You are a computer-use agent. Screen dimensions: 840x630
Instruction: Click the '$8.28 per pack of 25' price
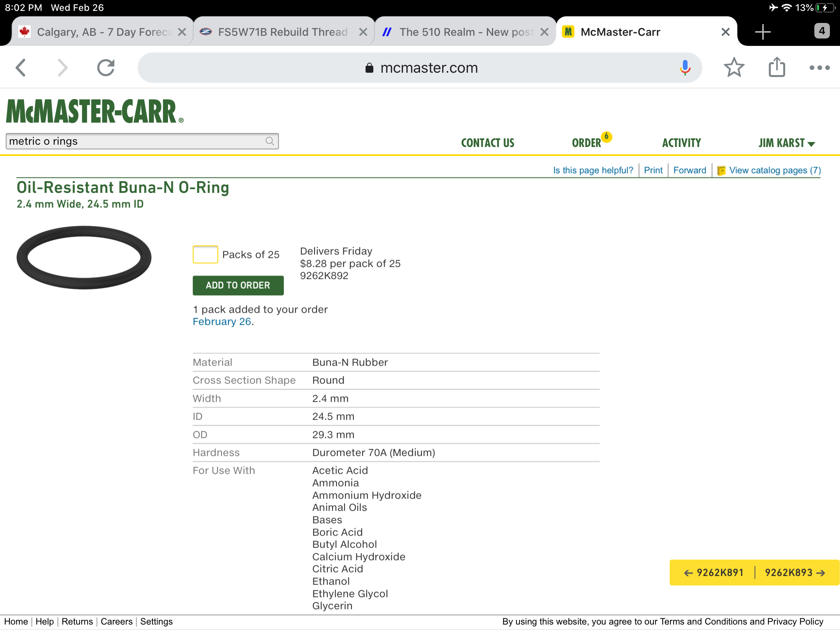pyautogui.click(x=350, y=263)
